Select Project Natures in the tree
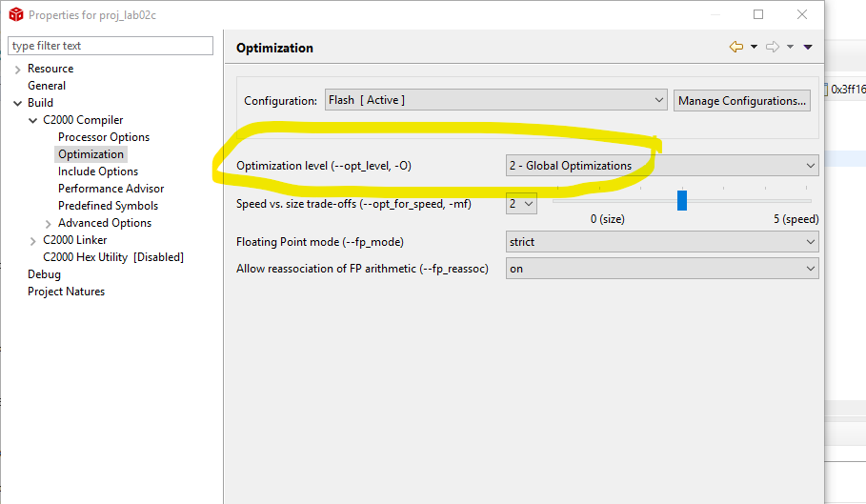 coord(67,292)
